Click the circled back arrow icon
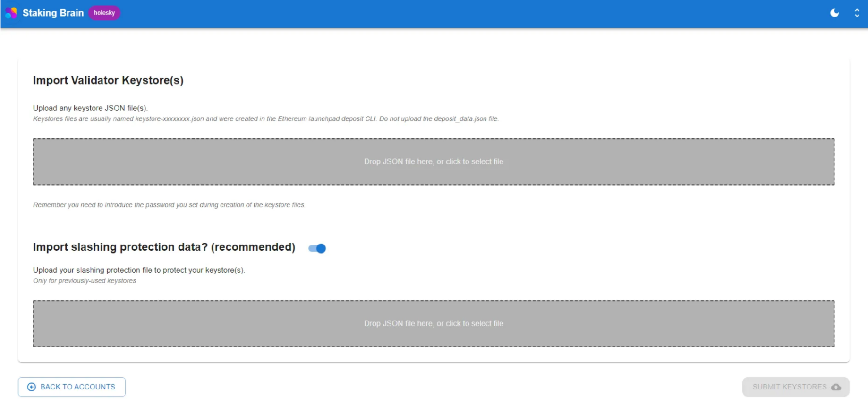 pos(32,387)
